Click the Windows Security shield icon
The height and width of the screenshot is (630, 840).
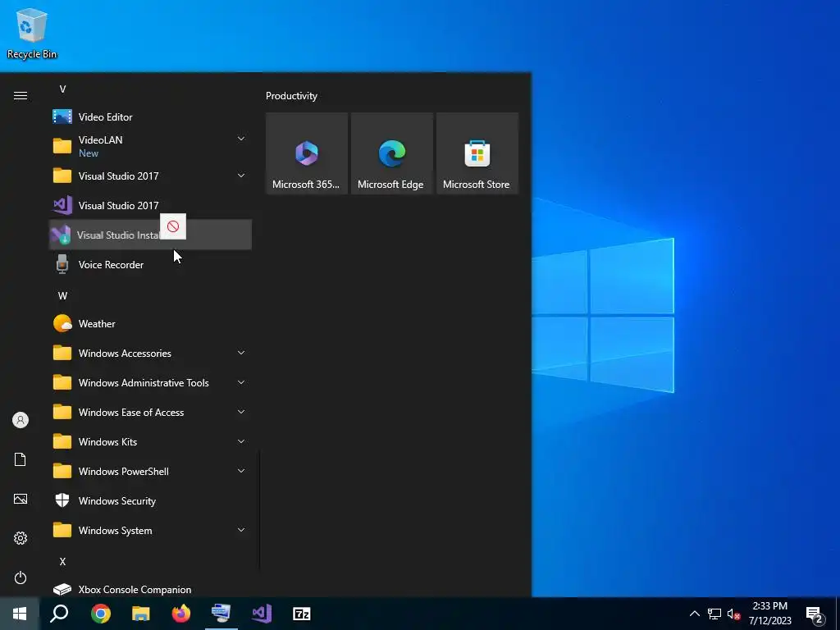pyautogui.click(x=62, y=500)
